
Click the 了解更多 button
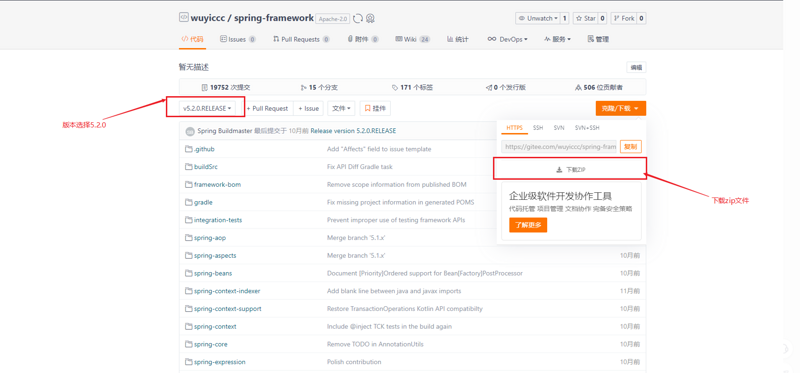coord(528,225)
